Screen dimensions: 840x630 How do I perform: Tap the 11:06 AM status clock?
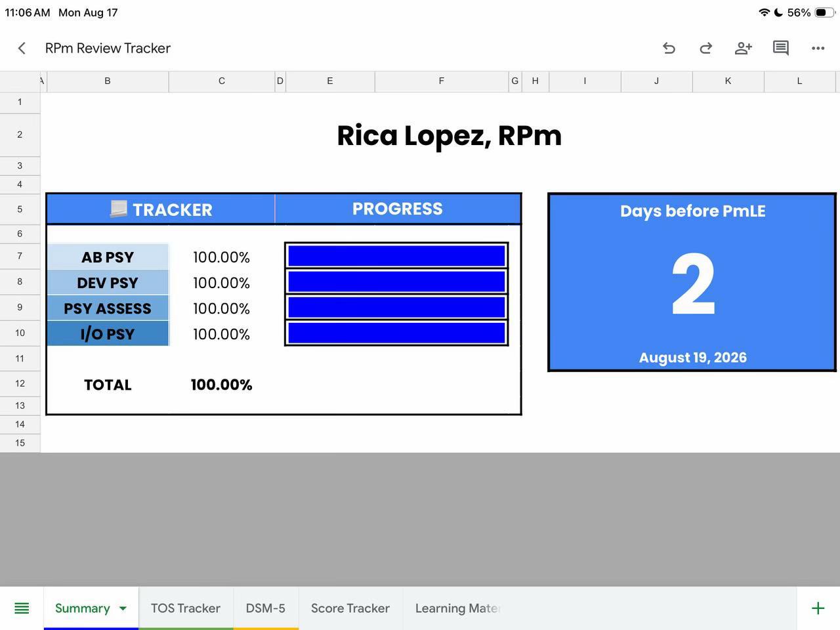pyautogui.click(x=28, y=12)
